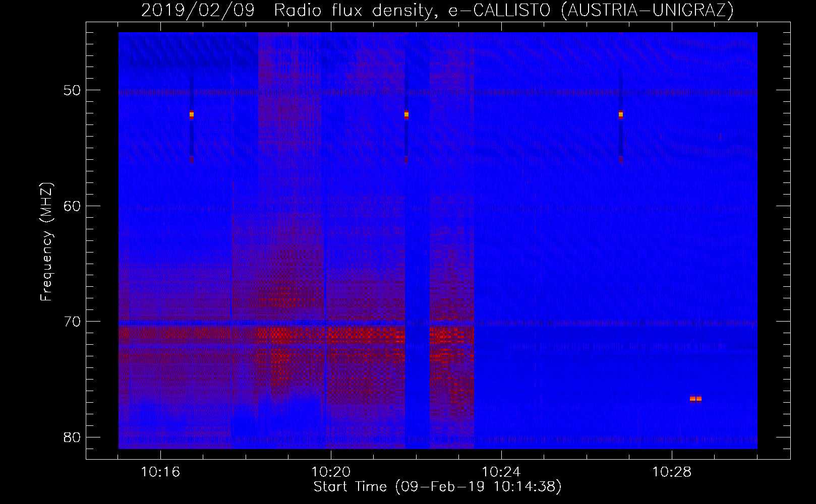Click the 'Start Time (09-Feb-19 10:14:38)' axis label
The image size is (816, 504).
point(437,487)
